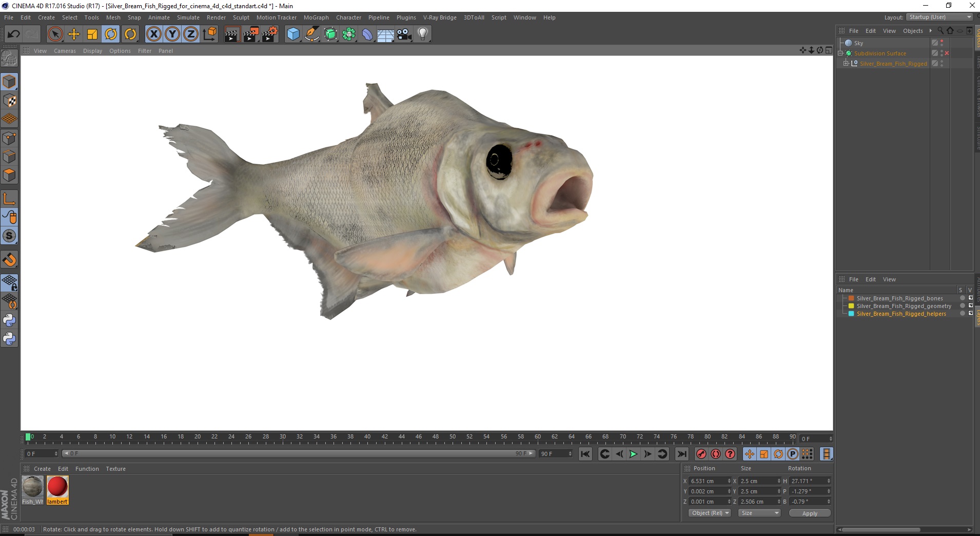Enable Polygons mode
Image resolution: width=980 pixels, height=536 pixels.
(9, 175)
